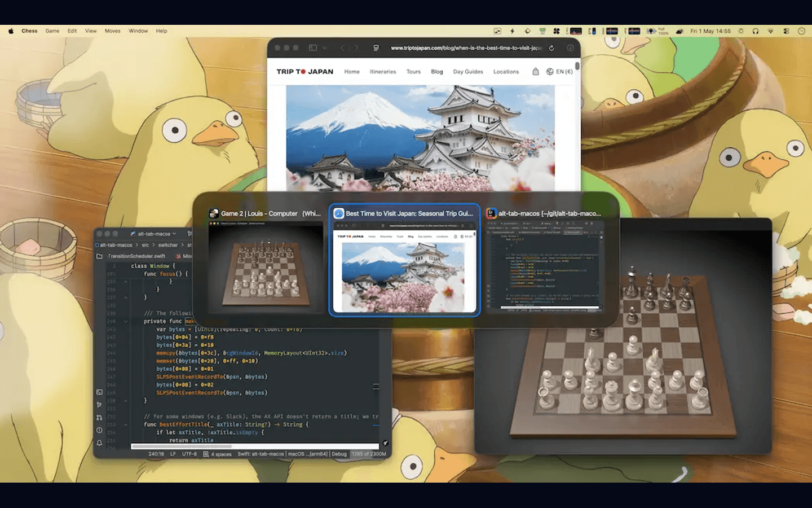812x508 pixels.
Task: Open the Apple menu
Action: [11, 31]
